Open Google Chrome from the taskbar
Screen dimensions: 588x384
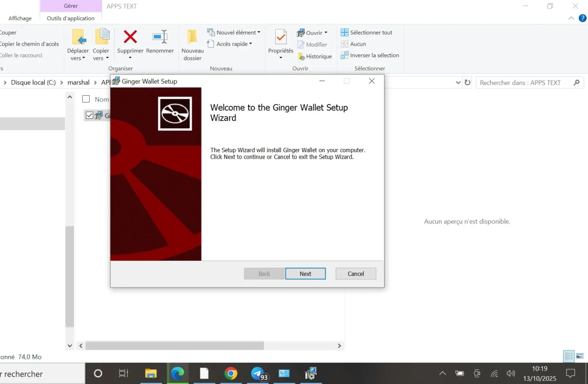[231, 373]
